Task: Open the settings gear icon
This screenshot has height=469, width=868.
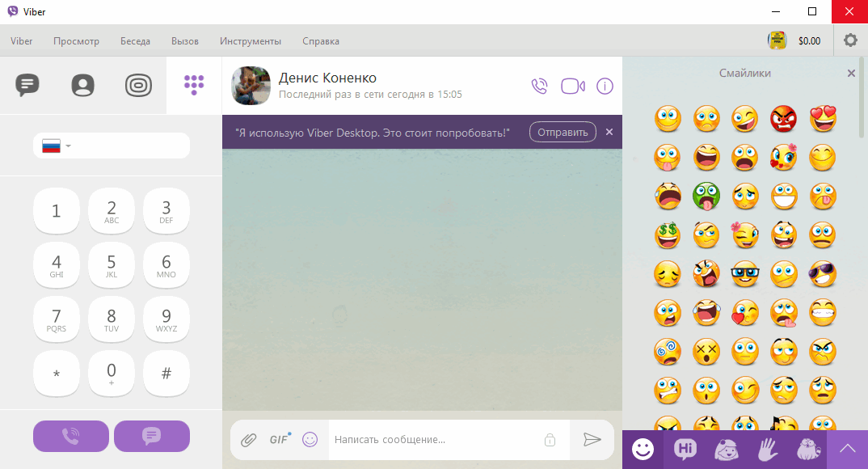Action: [850, 40]
